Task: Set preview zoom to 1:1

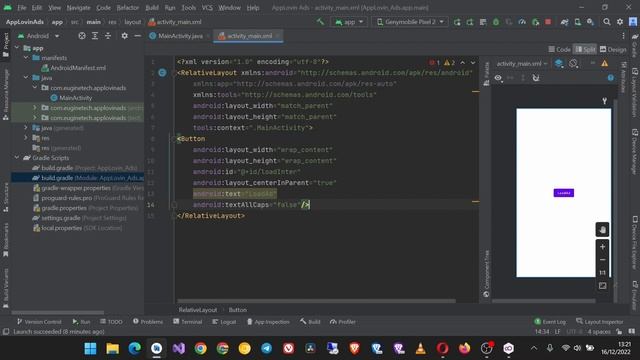Action: (602, 273)
